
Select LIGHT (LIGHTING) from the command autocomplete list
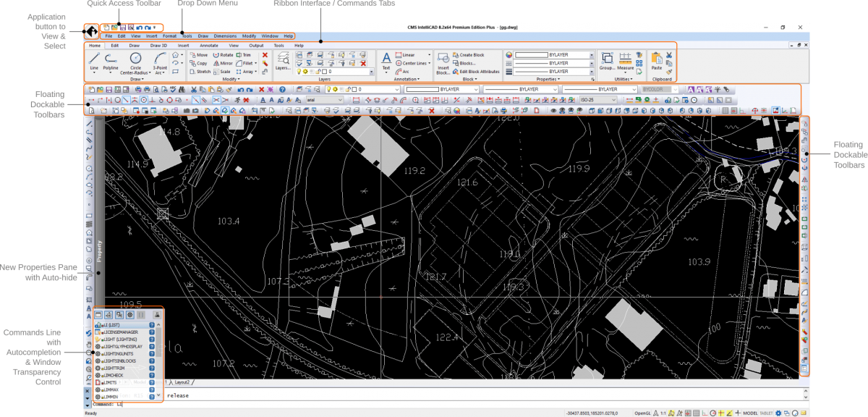pos(119,340)
